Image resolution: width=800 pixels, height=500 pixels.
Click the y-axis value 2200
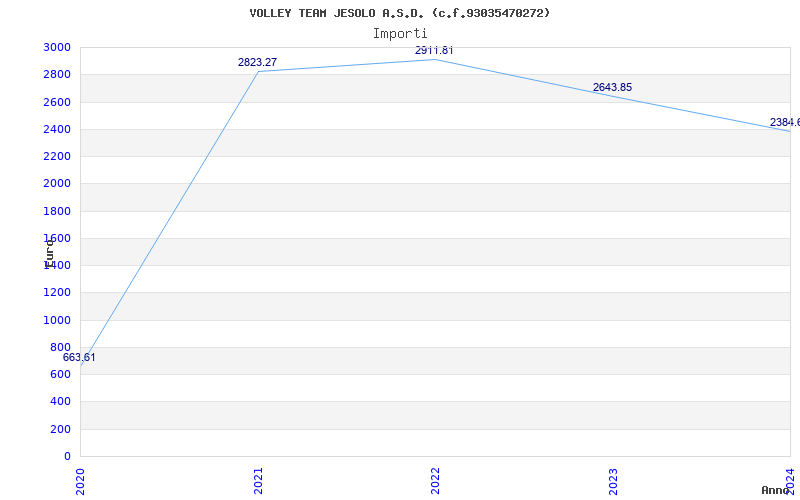point(57,156)
